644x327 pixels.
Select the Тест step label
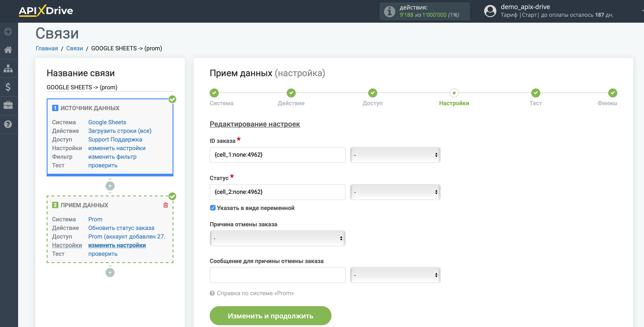[x=536, y=103]
